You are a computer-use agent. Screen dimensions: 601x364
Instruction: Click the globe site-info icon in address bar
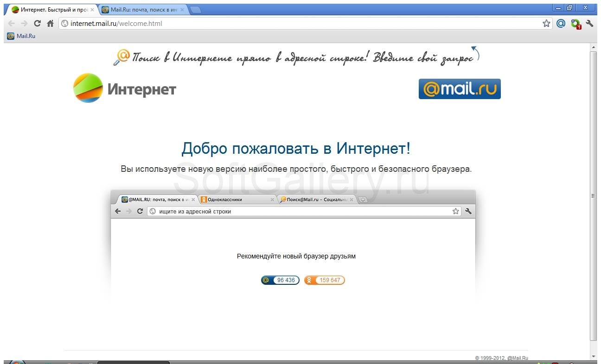[65, 24]
